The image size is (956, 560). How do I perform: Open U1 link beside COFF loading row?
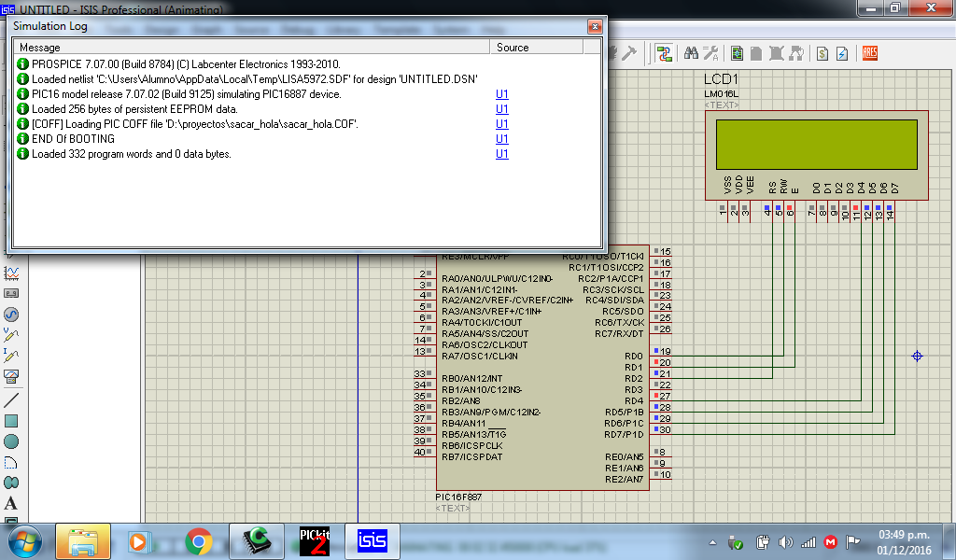[501, 124]
